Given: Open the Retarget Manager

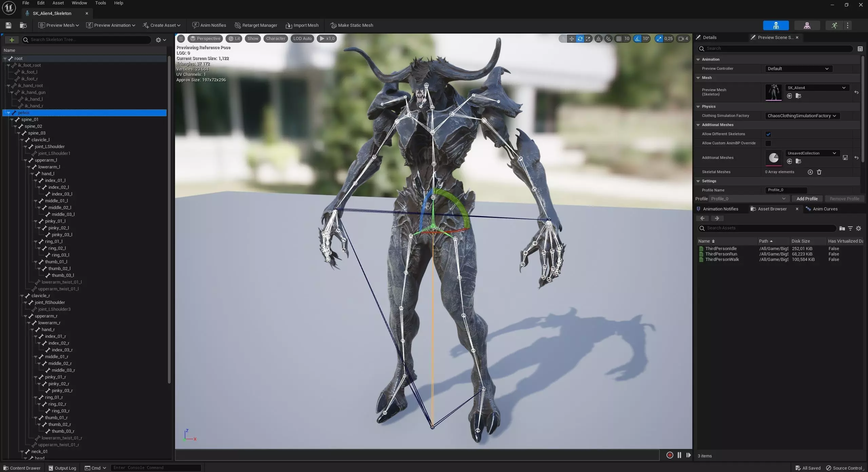Looking at the screenshot, I should click(256, 25).
